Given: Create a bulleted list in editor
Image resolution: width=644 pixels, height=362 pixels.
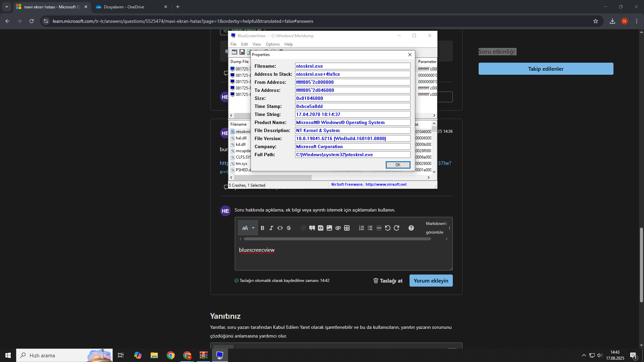Looking at the screenshot, I should [370, 228].
